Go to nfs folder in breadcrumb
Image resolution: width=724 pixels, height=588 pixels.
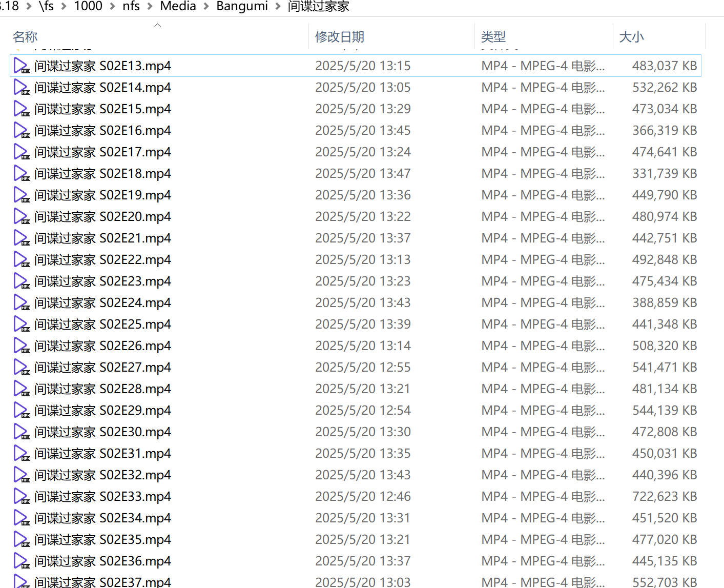pyautogui.click(x=131, y=6)
